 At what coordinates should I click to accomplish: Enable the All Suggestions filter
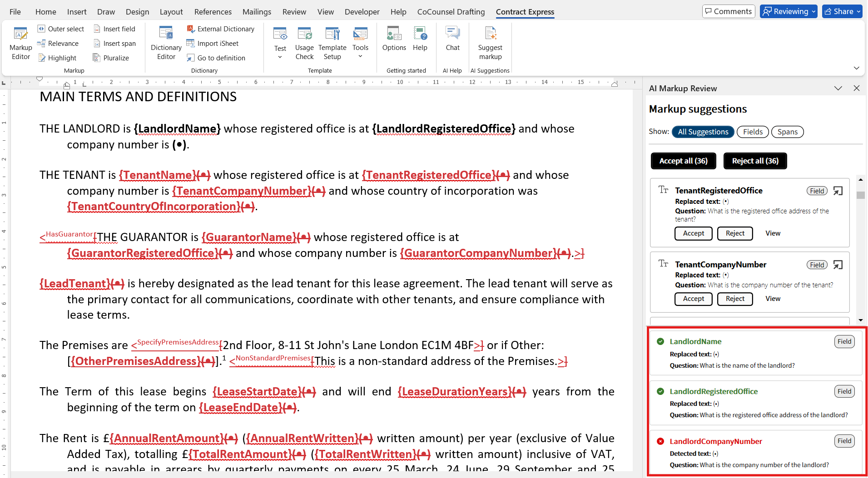tap(703, 132)
